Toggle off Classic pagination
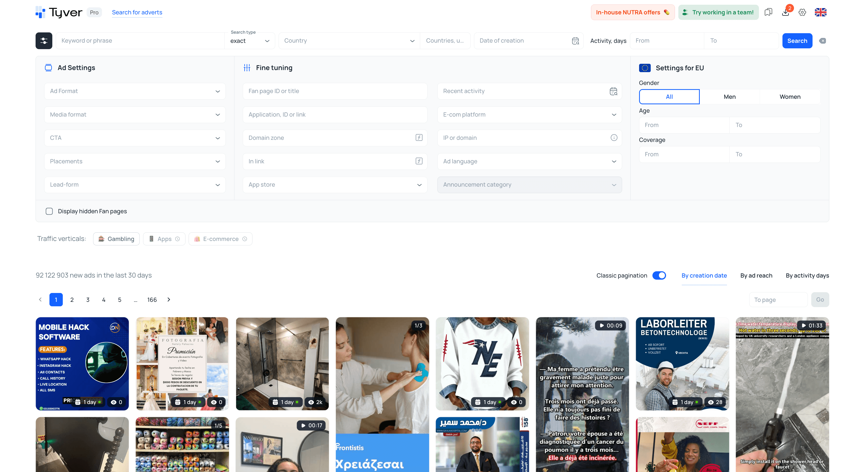This screenshot has height=472, width=868. coord(660,275)
